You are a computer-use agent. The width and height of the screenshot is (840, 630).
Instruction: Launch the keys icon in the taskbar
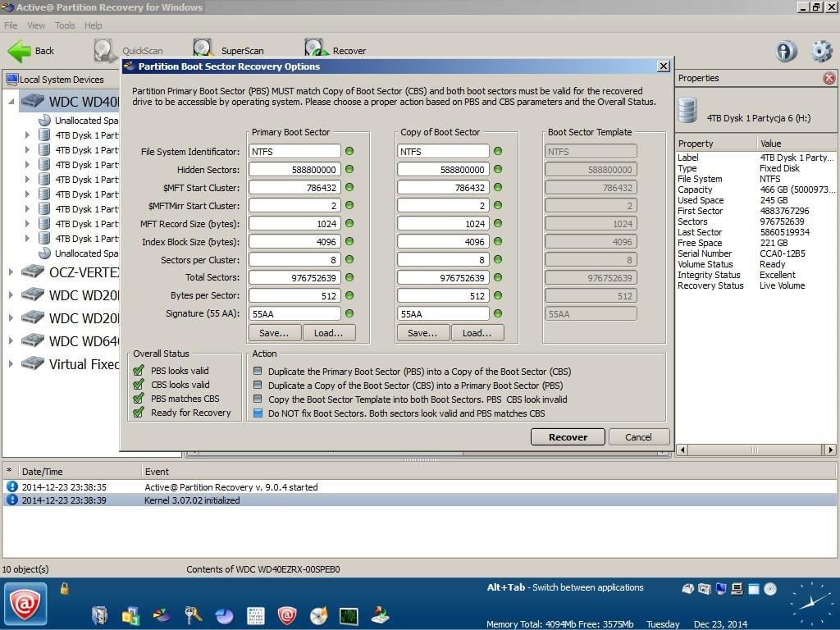click(193, 615)
